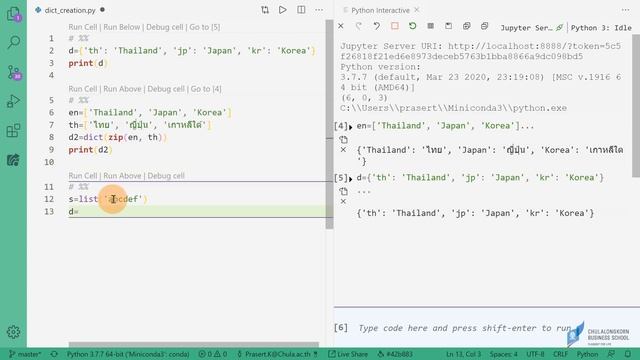Collapse cell [5] input code arrow

click(351, 179)
